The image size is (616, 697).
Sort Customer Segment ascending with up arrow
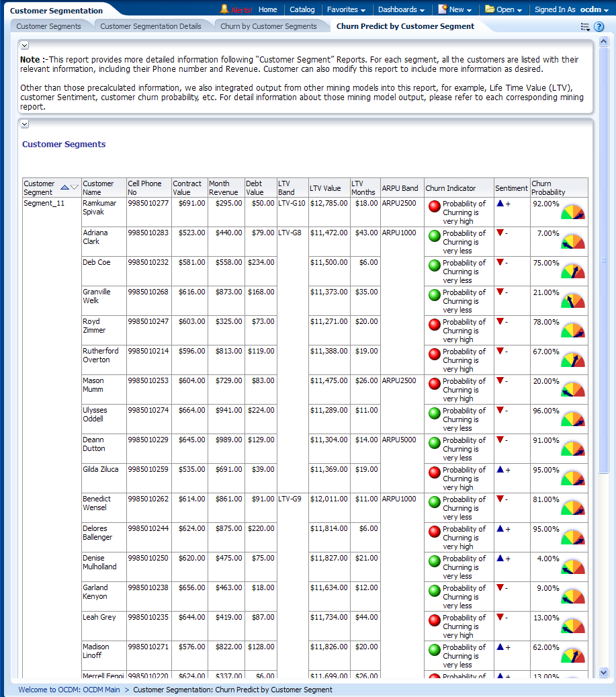coord(64,188)
